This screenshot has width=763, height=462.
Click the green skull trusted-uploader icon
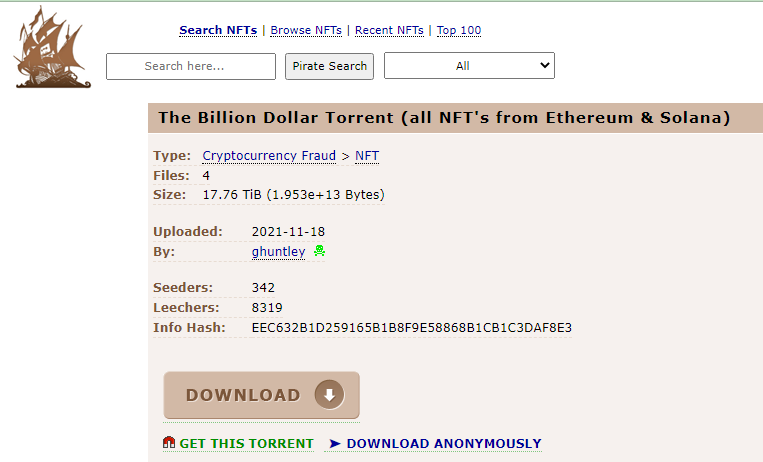319,251
